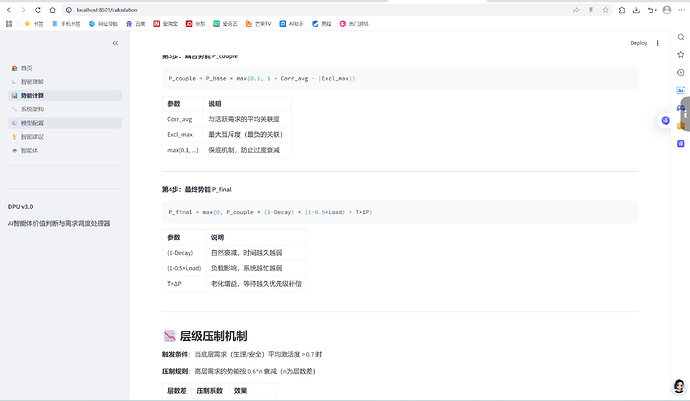Open the 智能体 page in the sidebar

(65, 151)
